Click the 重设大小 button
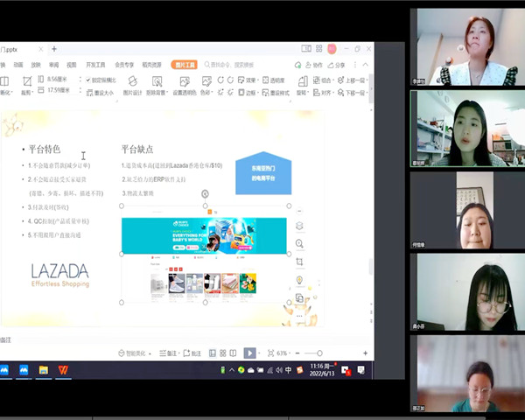This screenshot has width=525, height=420. pos(100,92)
